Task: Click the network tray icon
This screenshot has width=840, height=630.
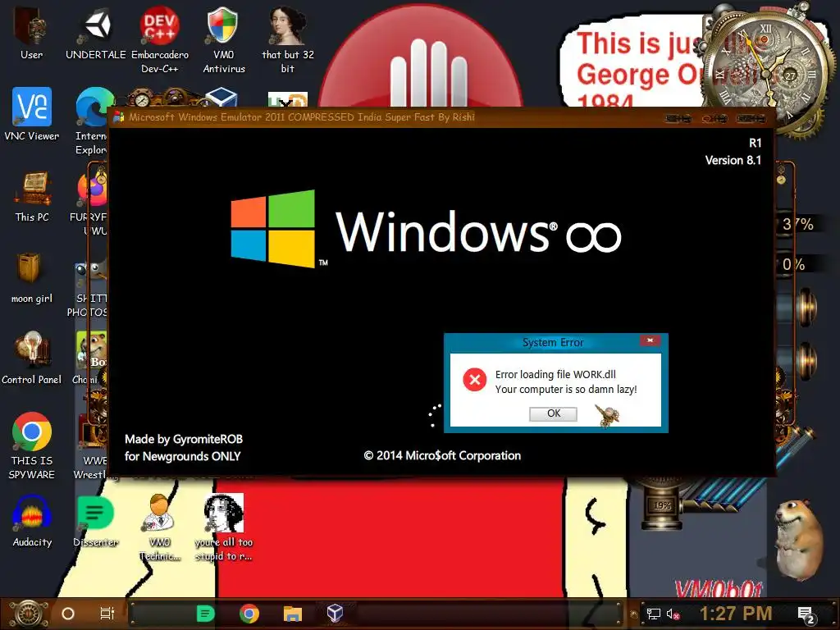Action: point(653,614)
